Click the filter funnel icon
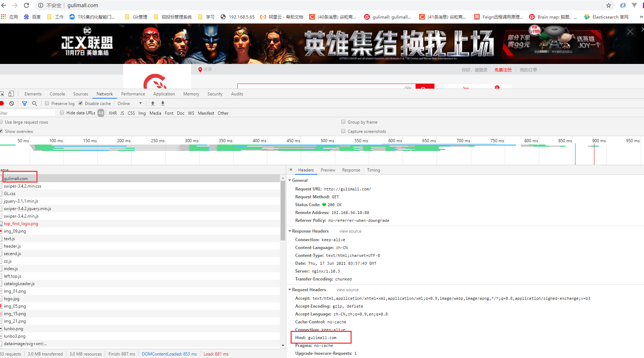644x358 pixels. pos(25,103)
